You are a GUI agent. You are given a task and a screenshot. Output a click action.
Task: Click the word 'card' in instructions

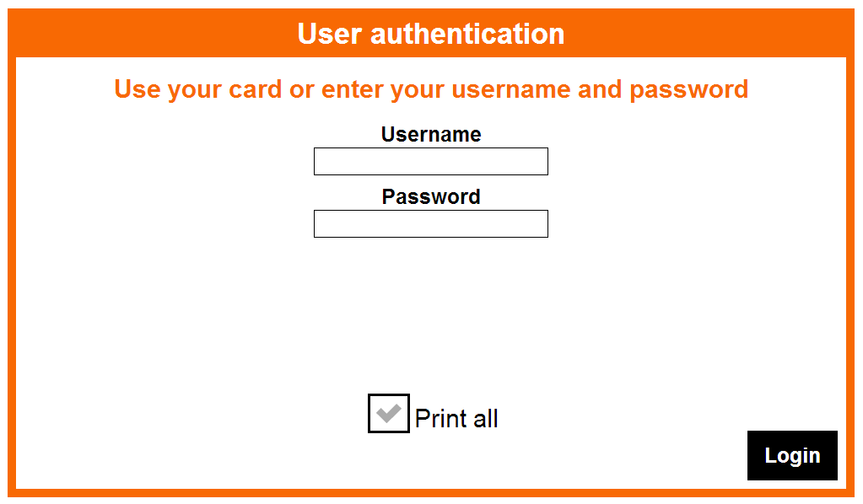point(256,89)
